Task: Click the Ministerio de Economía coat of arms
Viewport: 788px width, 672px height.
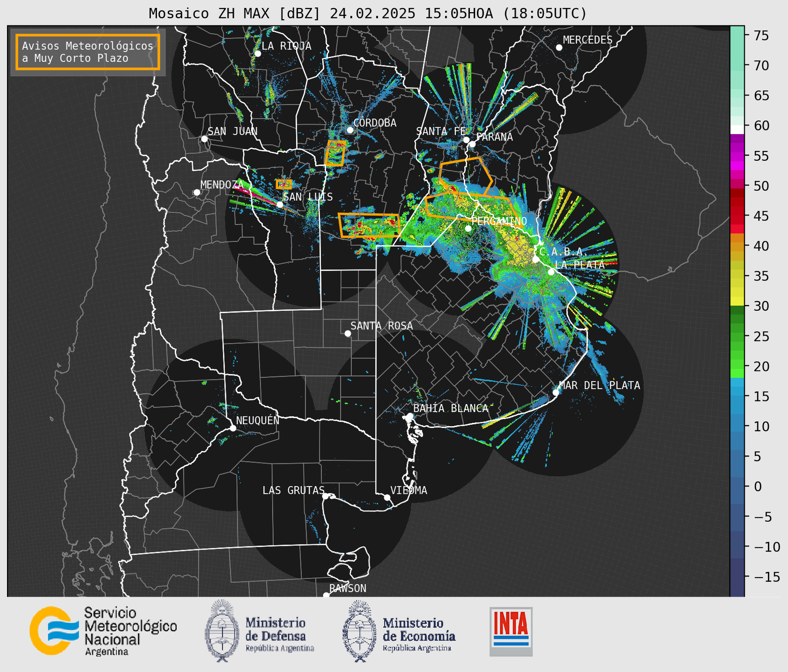Action: pos(360,631)
